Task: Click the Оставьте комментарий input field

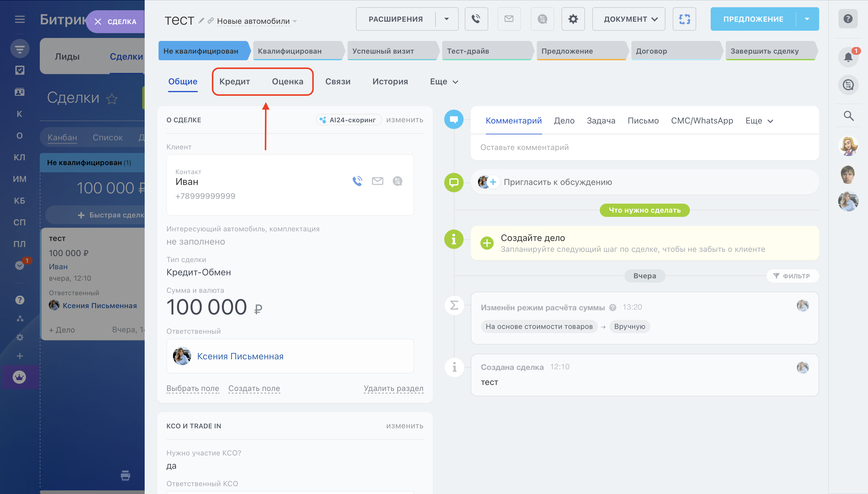Action: coord(644,147)
